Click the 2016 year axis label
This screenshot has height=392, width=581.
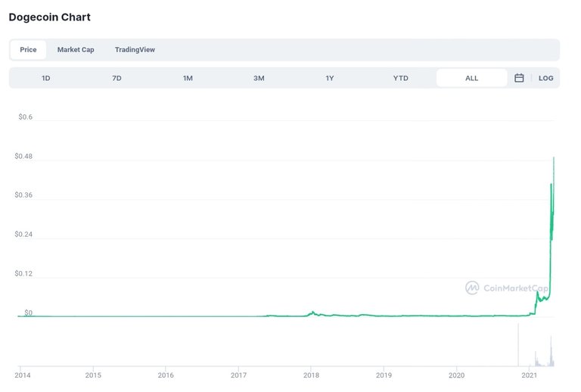(x=166, y=375)
